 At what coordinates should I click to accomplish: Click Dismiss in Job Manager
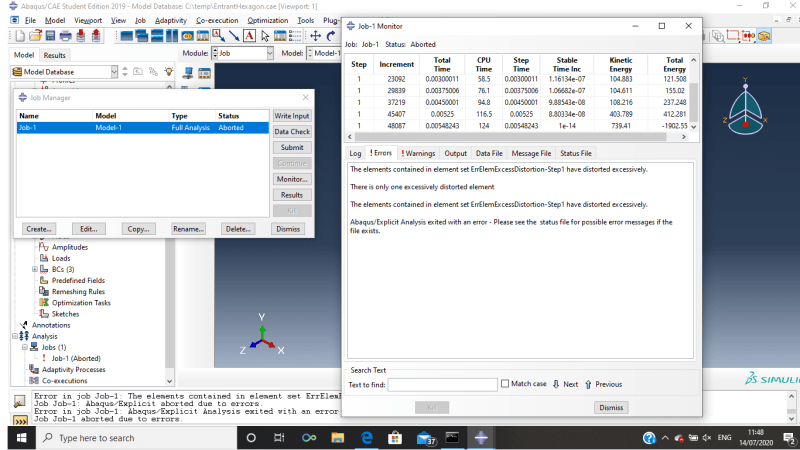tap(288, 229)
